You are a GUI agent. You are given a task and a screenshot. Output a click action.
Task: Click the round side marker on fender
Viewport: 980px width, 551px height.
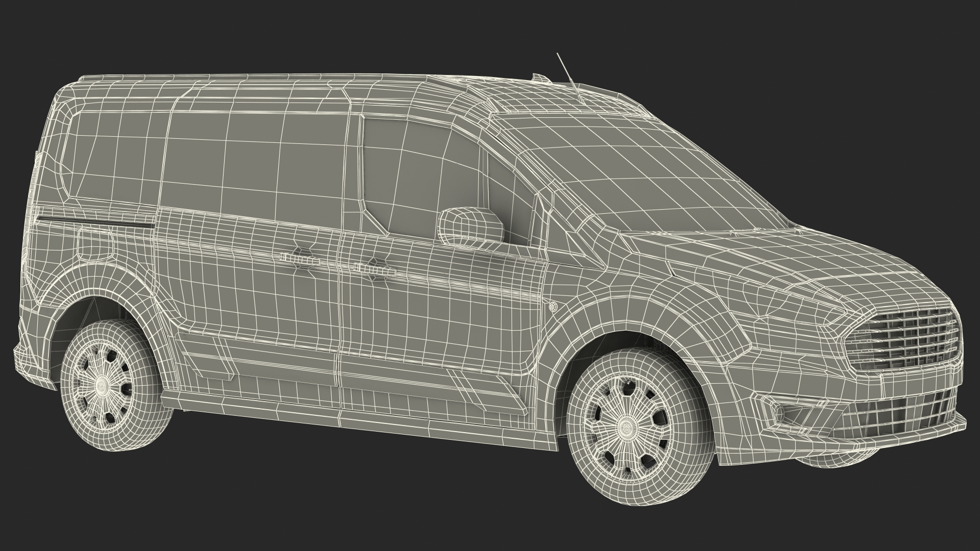(553, 307)
